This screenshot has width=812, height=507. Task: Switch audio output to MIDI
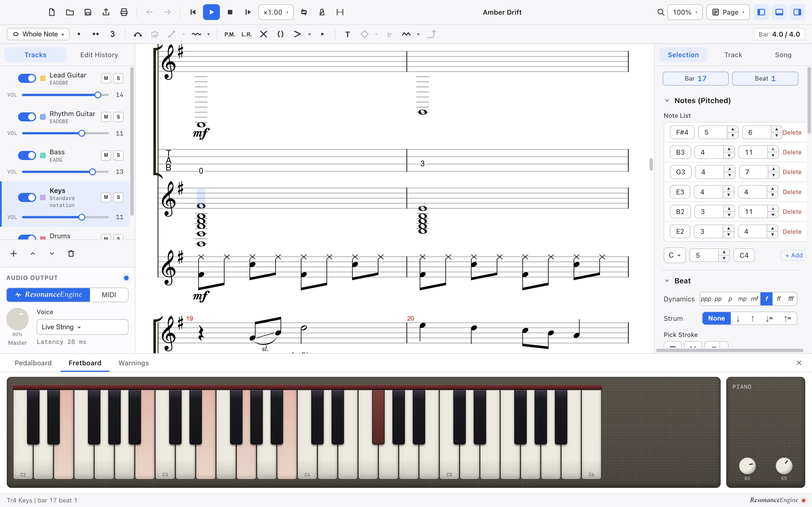[x=109, y=295]
